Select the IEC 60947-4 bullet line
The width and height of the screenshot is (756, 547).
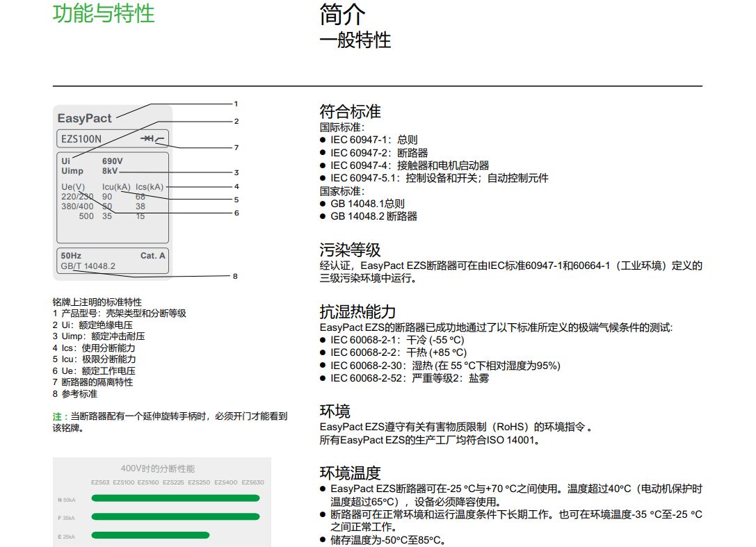coord(405,165)
